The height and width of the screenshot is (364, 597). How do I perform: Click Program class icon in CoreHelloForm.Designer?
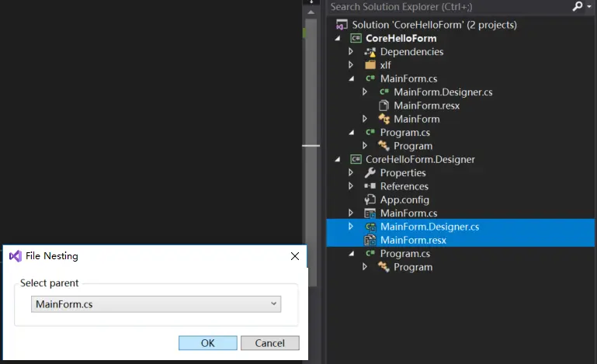click(x=384, y=267)
